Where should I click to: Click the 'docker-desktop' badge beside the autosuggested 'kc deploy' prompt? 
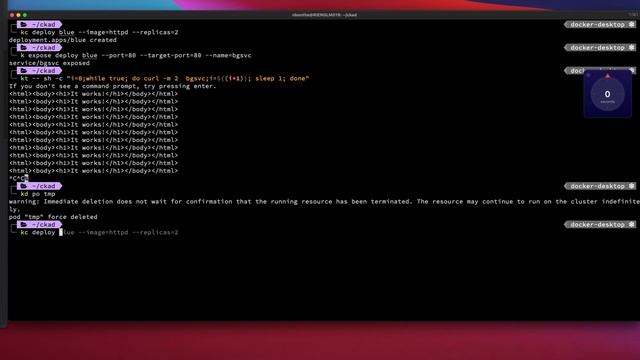pyautogui.click(x=600, y=225)
